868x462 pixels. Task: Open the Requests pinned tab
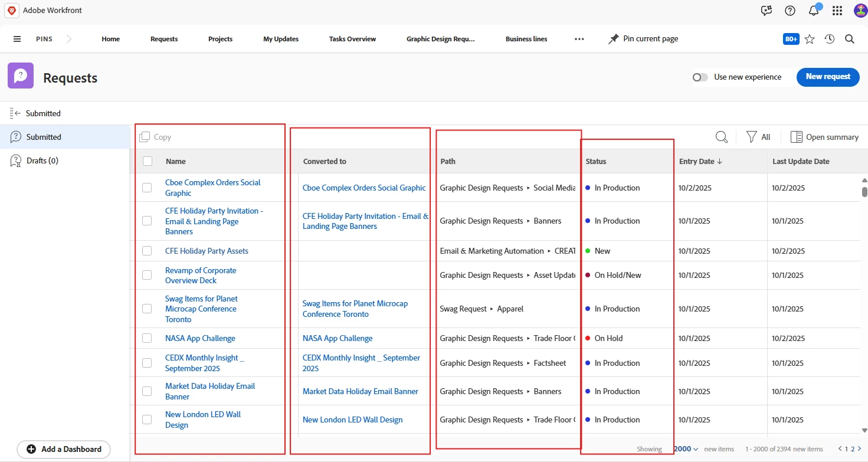point(164,39)
